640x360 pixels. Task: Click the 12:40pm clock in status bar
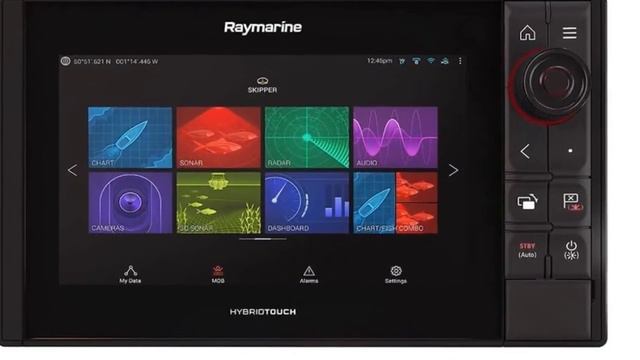point(380,61)
